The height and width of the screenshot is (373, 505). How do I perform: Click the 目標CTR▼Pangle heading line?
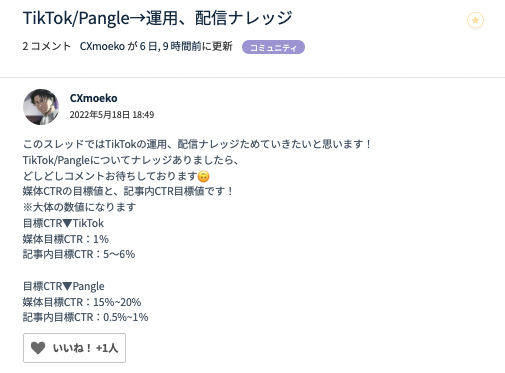tap(64, 286)
